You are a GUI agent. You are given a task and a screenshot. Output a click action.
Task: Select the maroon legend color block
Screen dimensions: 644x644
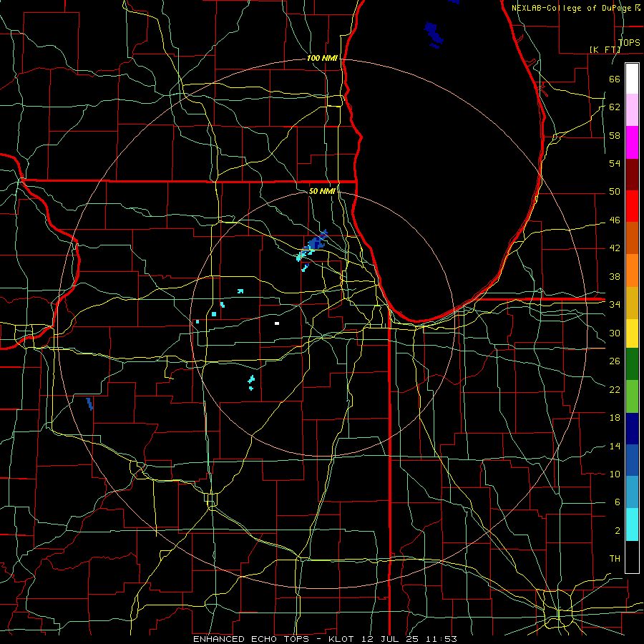click(632, 174)
